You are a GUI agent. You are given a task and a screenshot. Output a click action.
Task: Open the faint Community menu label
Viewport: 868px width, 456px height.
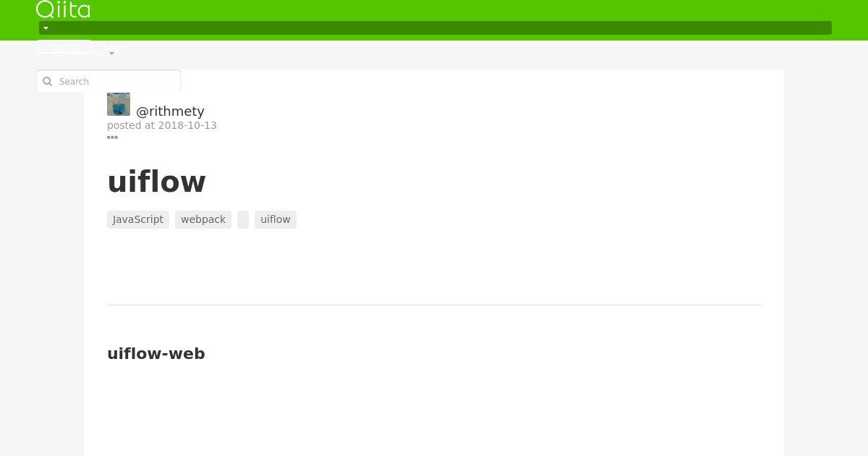tap(78, 54)
